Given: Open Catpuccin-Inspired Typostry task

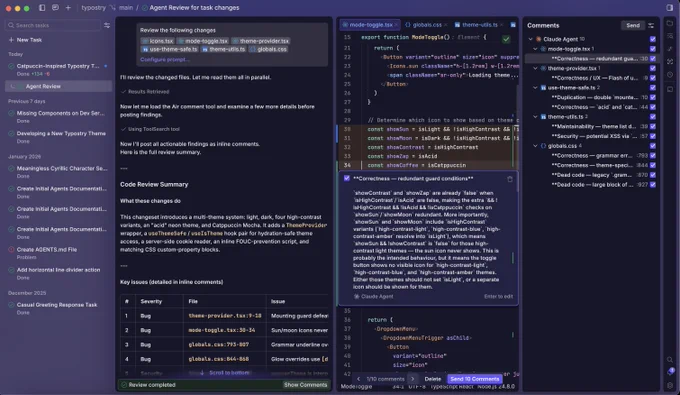Looking at the screenshot, I should [58, 66].
